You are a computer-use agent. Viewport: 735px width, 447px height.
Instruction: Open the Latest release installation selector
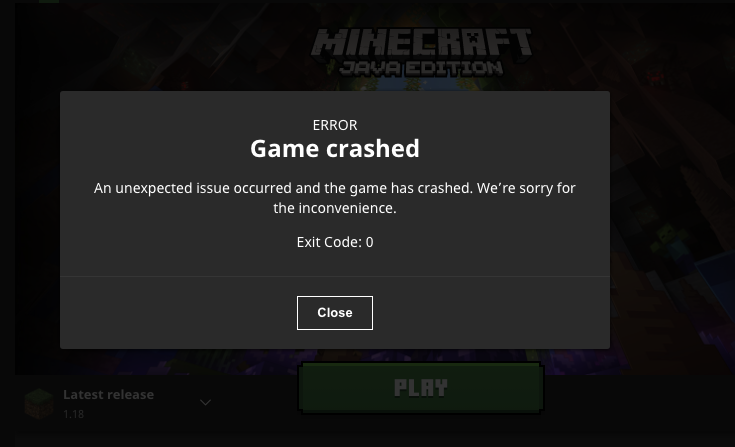(117, 403)
